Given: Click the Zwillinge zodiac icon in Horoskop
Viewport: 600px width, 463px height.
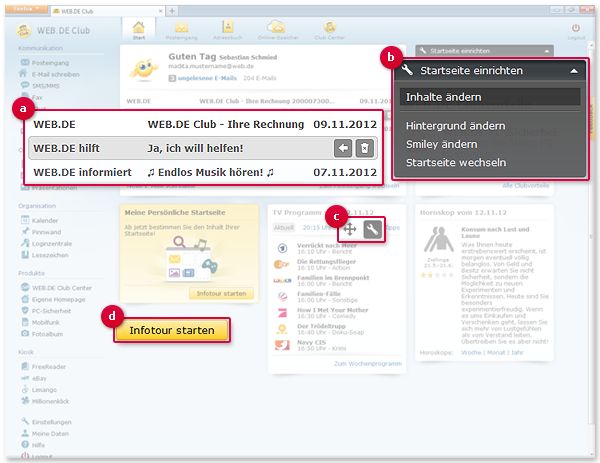Looking at the screenshot, I should 439,240.
